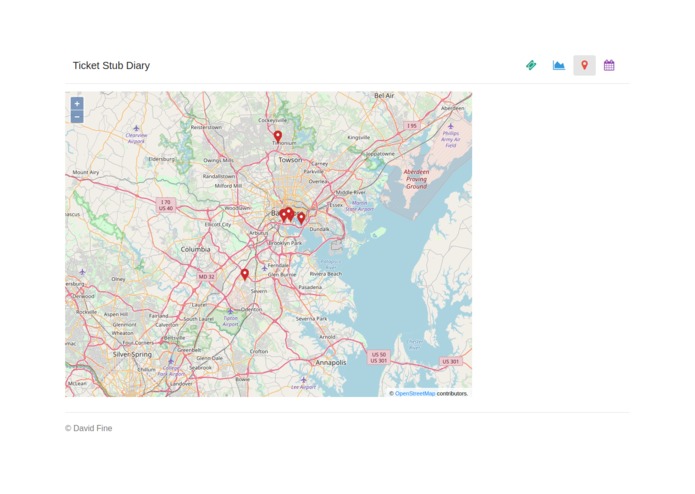695x494 pixels.
Task: Click the Annapolis label on map
Action: point(331,362)
